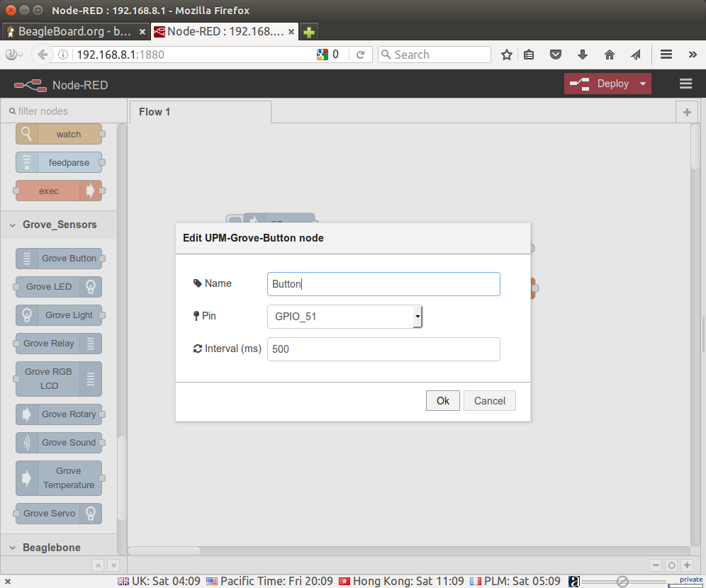The height and width of the screenshot is (588, 706).
Task: Open the Node-RED hamburger menu
Action: coord(685,84)
